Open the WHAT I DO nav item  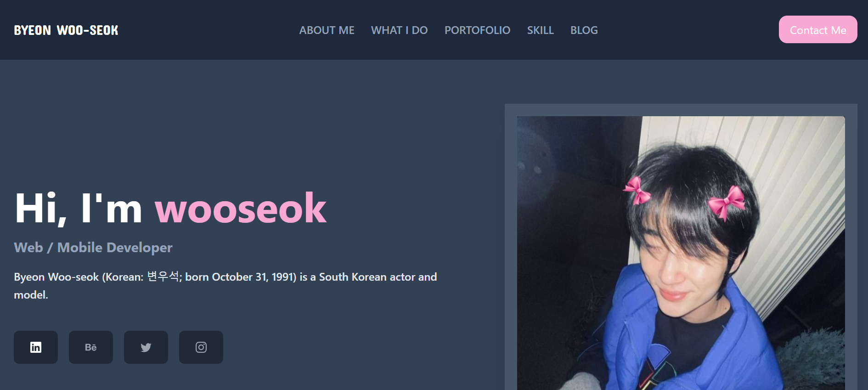pos(400,30)
